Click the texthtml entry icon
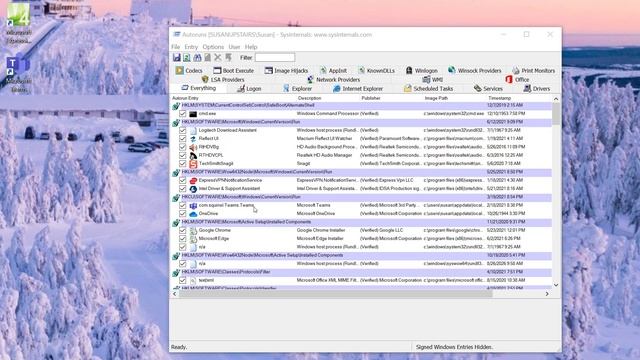The image size is (640, 360). click(193, 281)
